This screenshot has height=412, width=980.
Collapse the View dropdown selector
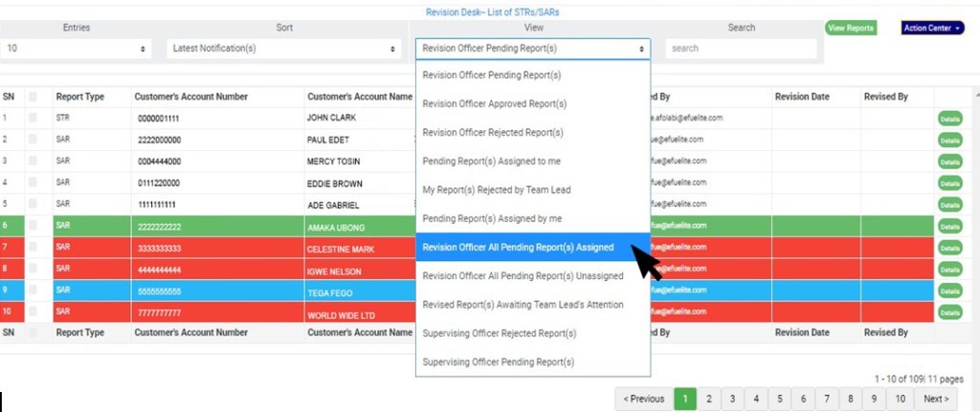tap(532, 49)
